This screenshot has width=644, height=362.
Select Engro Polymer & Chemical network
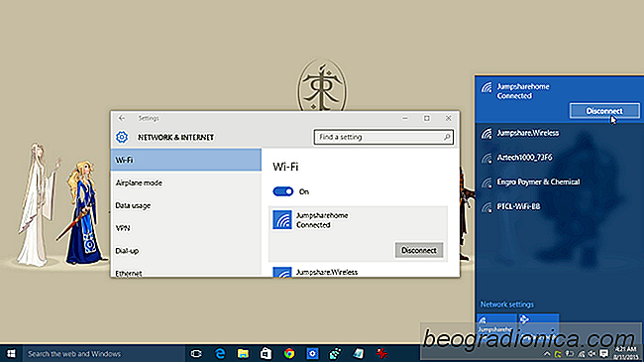(x=560, y=182)
